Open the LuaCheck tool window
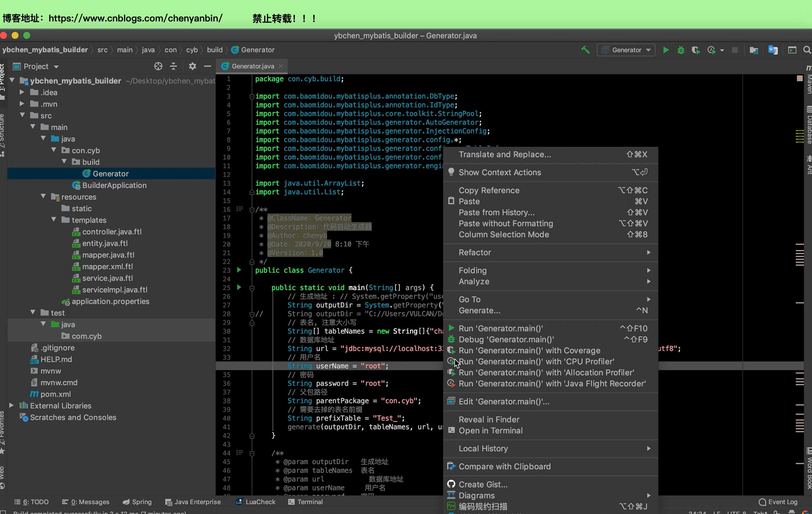This screenshot has width=812, height=514. [x=255, y=502]
